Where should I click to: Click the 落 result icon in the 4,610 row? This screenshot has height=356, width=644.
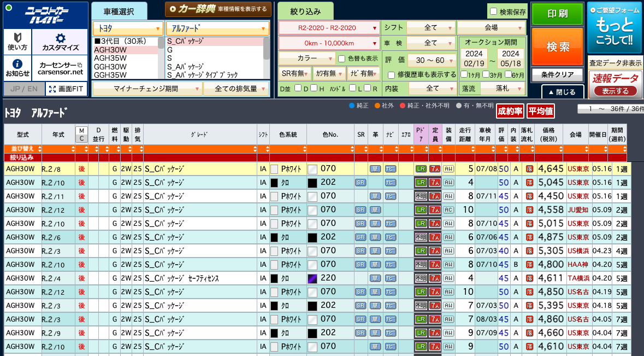tap(529, 347)
